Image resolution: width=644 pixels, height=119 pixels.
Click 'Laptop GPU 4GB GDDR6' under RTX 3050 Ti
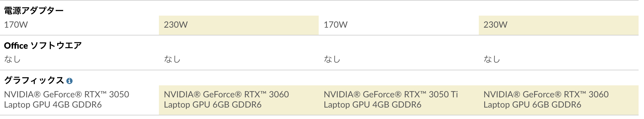tap(373, 105)
